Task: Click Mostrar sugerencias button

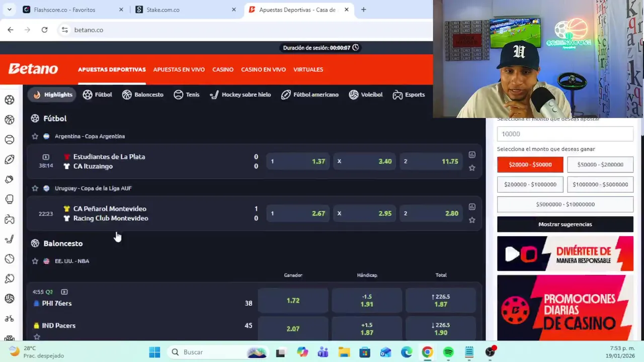Action: (565, 224)
